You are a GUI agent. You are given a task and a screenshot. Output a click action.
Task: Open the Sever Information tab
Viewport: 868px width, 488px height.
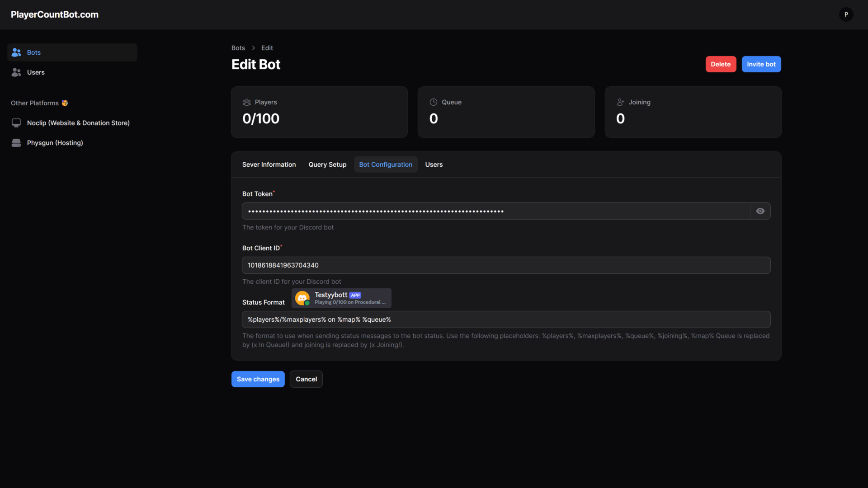[269, 164]
